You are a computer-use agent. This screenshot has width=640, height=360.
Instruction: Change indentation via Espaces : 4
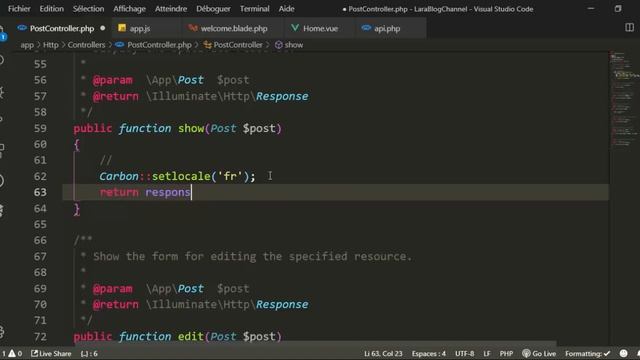[x=429, y=353]
